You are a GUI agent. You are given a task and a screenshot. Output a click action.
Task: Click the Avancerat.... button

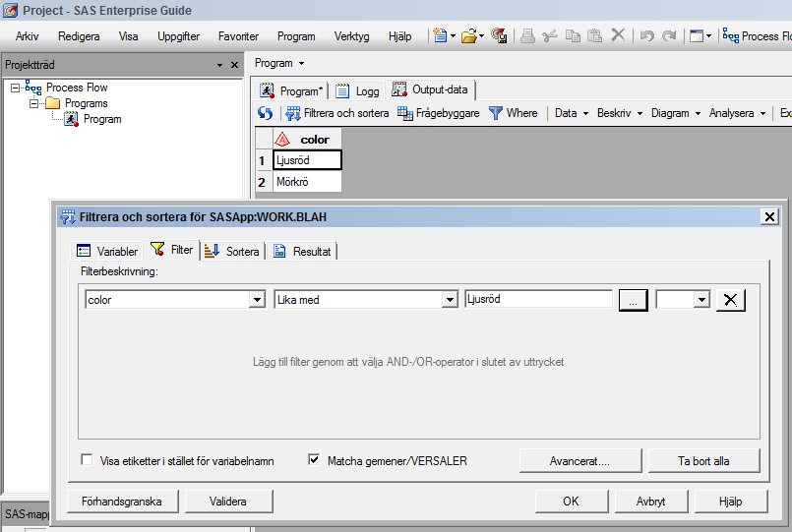click(x=580, y=461)
